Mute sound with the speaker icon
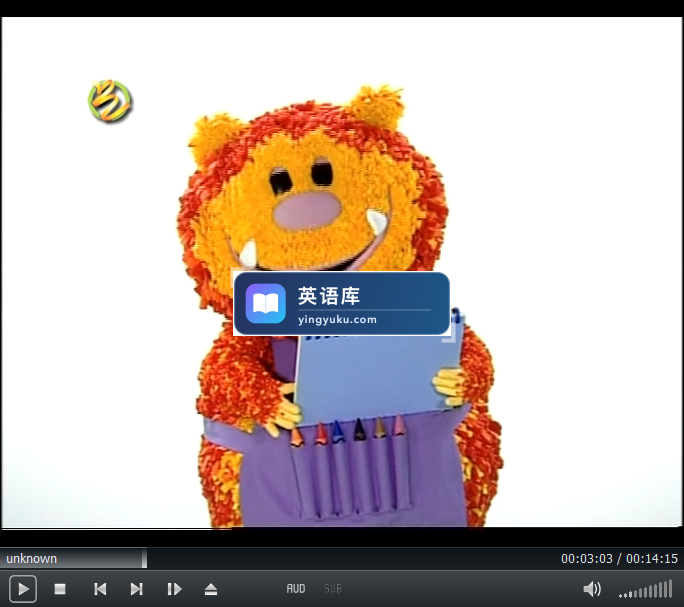Image resolution: width=684 pixels, height=607 pixels. 592,589
